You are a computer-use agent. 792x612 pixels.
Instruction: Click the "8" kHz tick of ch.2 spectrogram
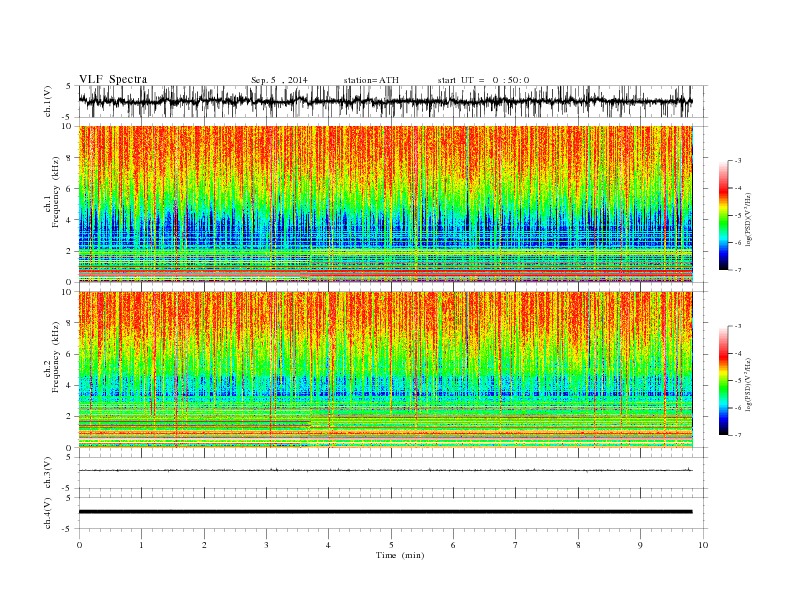point(70,323)
